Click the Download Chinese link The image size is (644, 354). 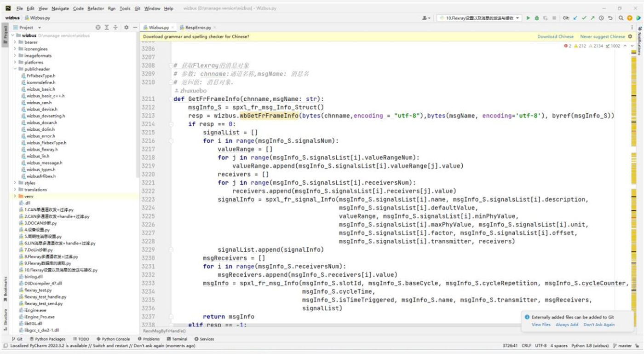tap(555, 36)
